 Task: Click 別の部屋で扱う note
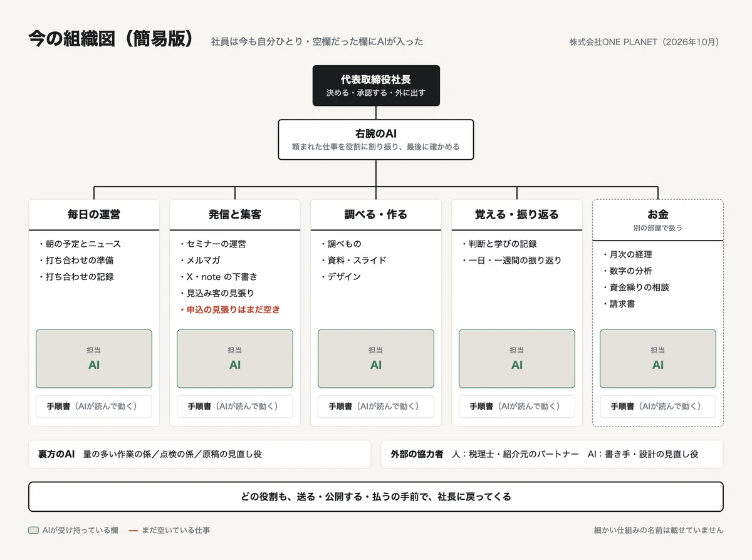click(658, 229)
